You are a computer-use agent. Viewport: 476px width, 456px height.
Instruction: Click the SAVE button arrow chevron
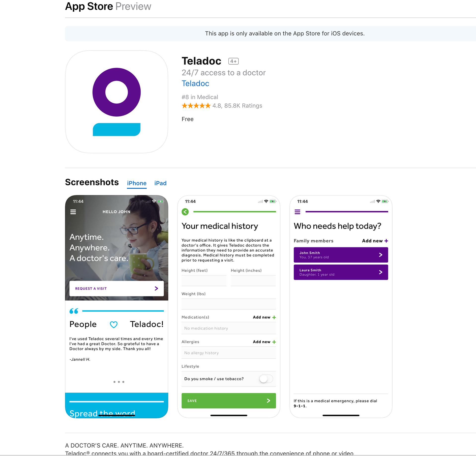(x=268, y=401)
